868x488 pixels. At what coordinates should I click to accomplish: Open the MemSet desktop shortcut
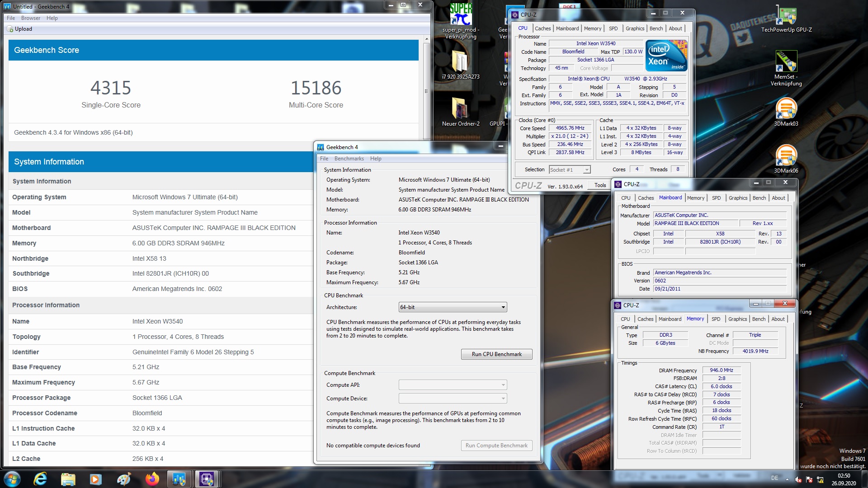786,68
